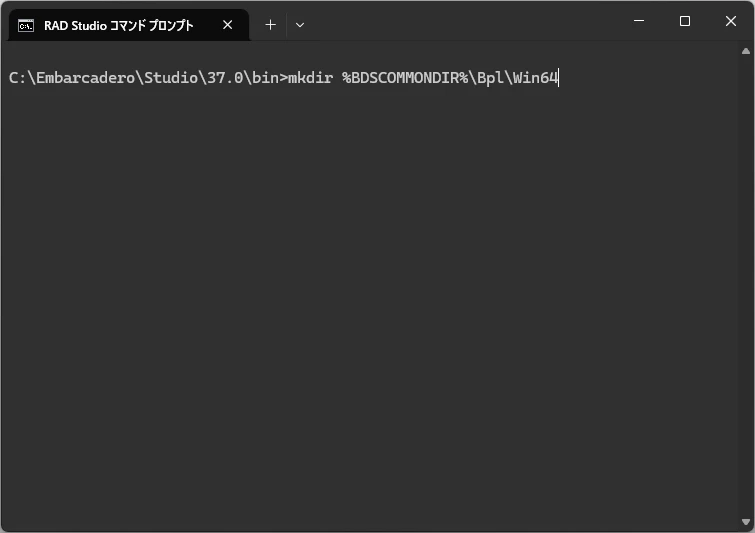
Task: Select the RAD Studio コマンド プロンプト tab label
Action: 118,26
